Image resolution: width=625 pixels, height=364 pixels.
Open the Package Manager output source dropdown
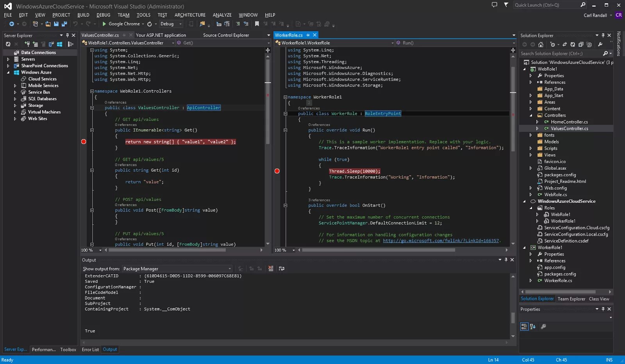(x=230, y=269)
